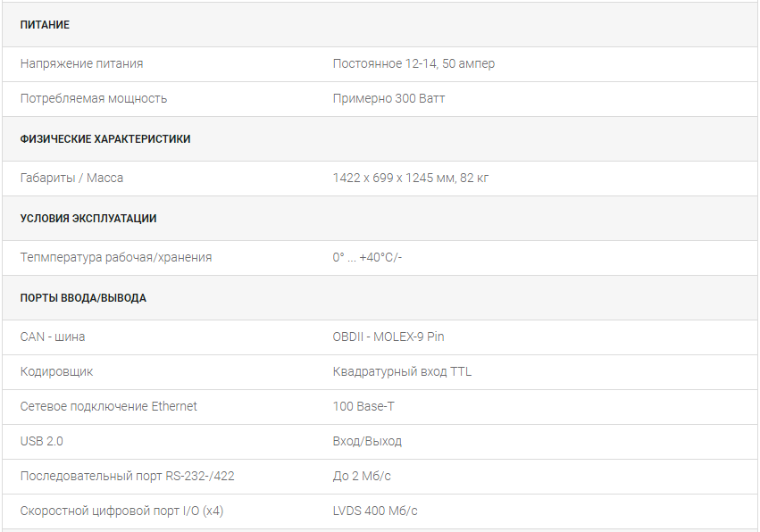
Task: Click the ФИЗИЧЕСКИЕ ХАРАКТЕРИСТИКИ section header
Action: [x=105, y=139]
